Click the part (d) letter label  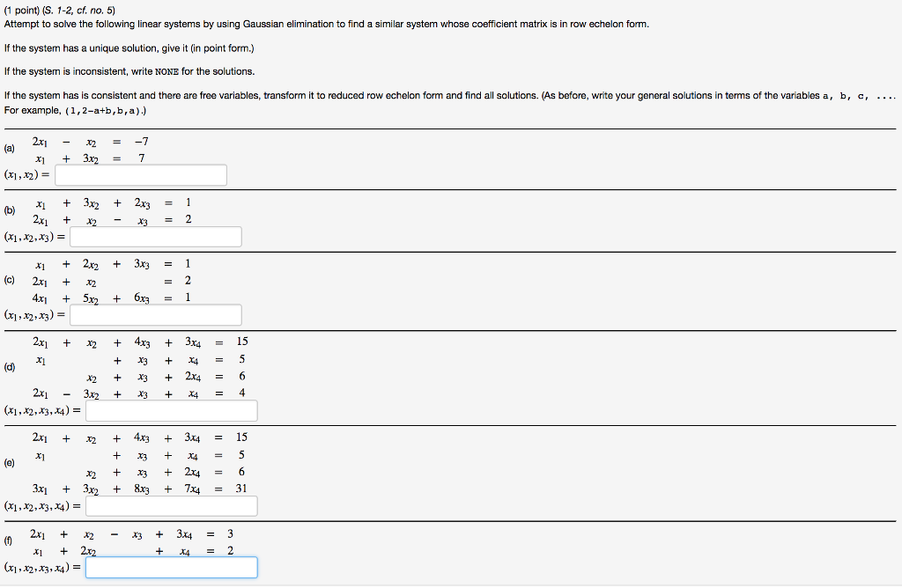point(9,367)
